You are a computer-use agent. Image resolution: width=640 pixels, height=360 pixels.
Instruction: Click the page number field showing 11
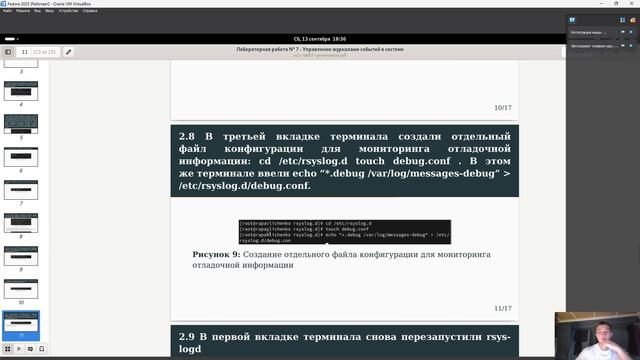(x=25, y=52)
